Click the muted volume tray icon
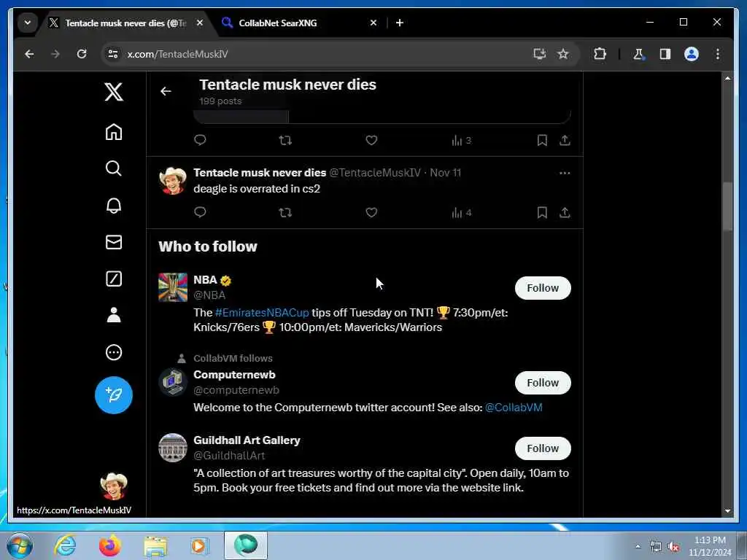The image size is (747, 560). [x=673, y=547]
